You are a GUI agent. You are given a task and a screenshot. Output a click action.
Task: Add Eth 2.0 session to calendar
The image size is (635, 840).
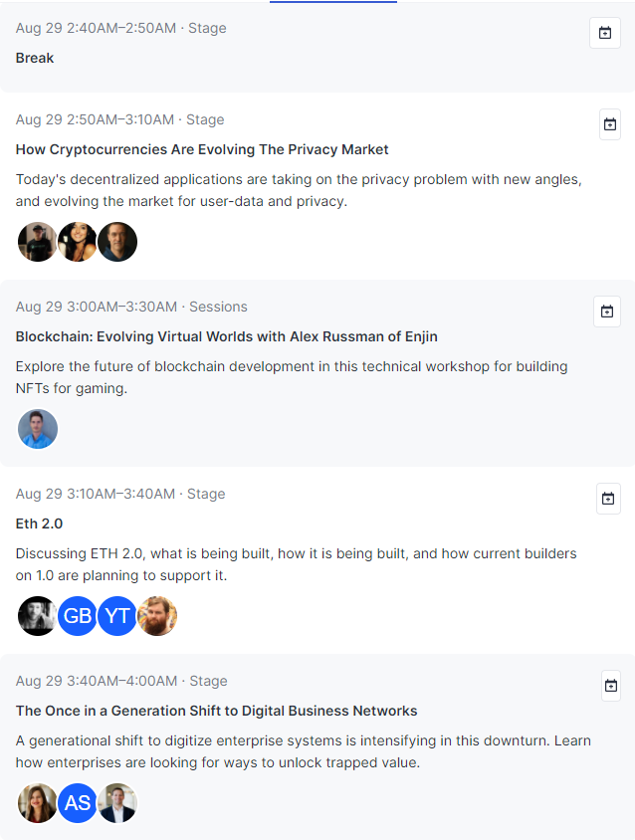pos(608,499)
